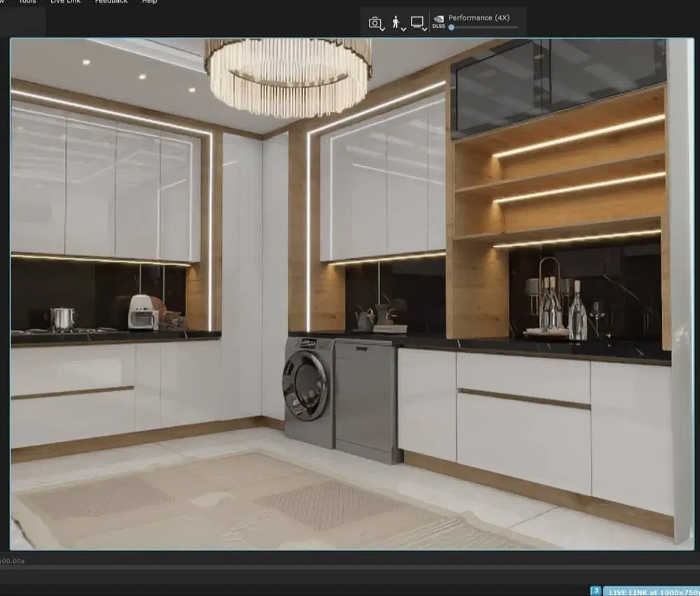The image size is (700, 596).
Task: Click the timeline bar below the viewport
Action: click(x=350, y=568)
